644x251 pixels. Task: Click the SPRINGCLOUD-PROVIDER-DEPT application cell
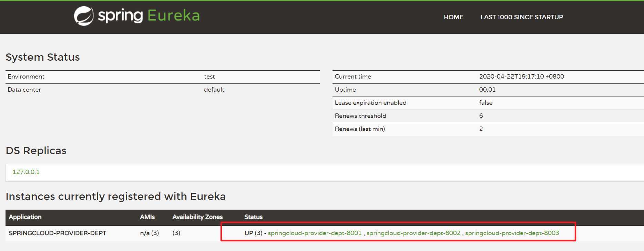tap(58, 233)
